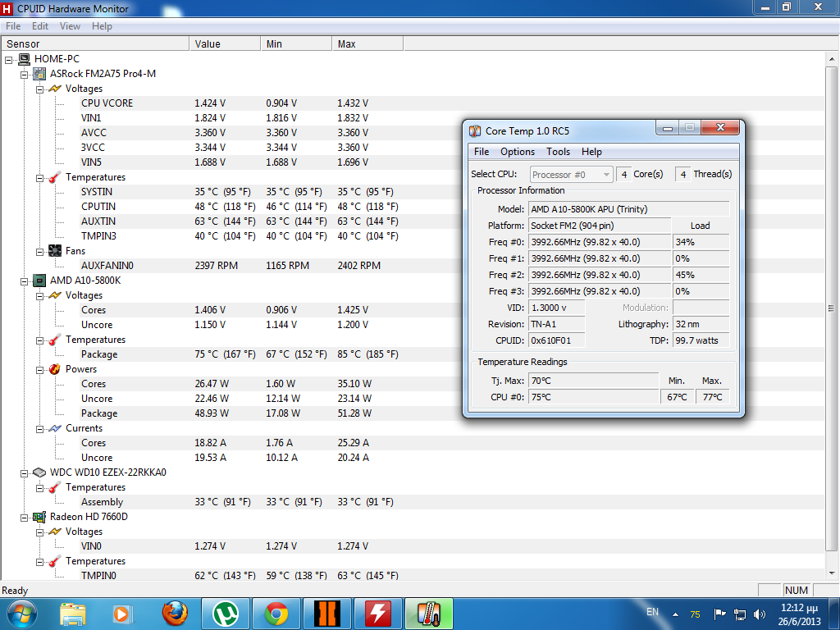Open Windows Explorer from the taskbar
Screen dimensions: 840x630
pos(73,614)
